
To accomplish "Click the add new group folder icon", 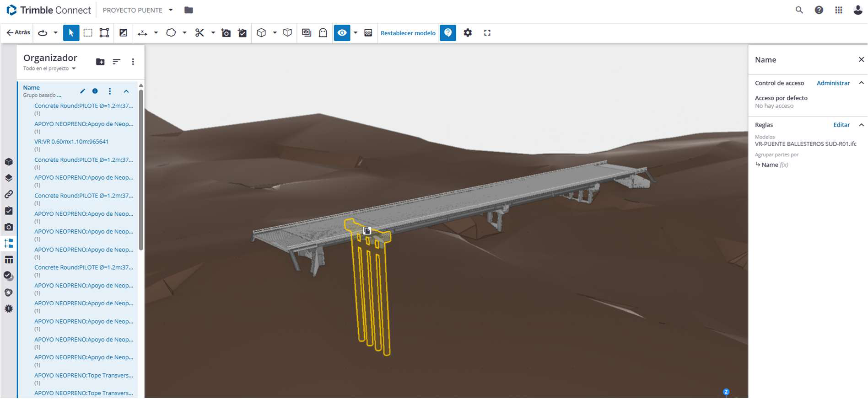I will point(100,62).
